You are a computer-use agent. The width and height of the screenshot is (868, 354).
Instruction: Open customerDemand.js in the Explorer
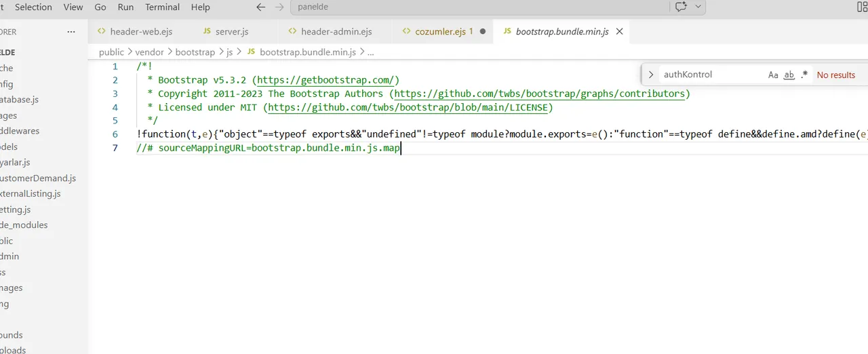[x=38, y=178]
